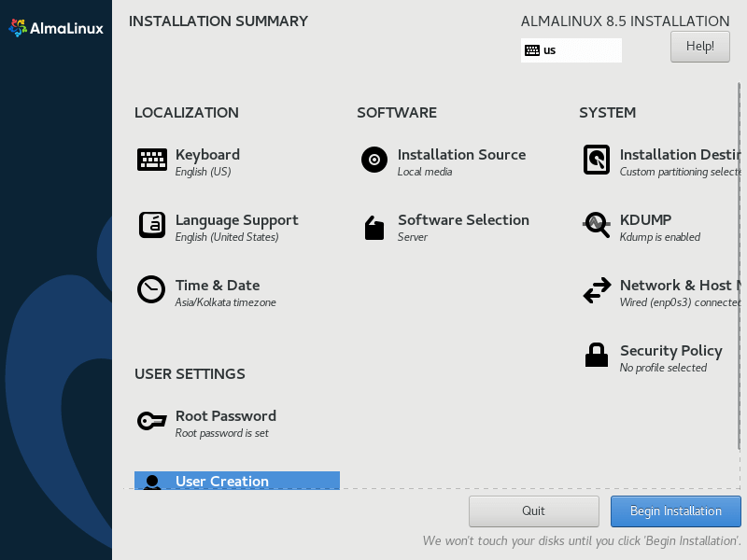This screenshot has height=560, width=747.
Task: Click the Quit button
Action: [x=533, y=511]
